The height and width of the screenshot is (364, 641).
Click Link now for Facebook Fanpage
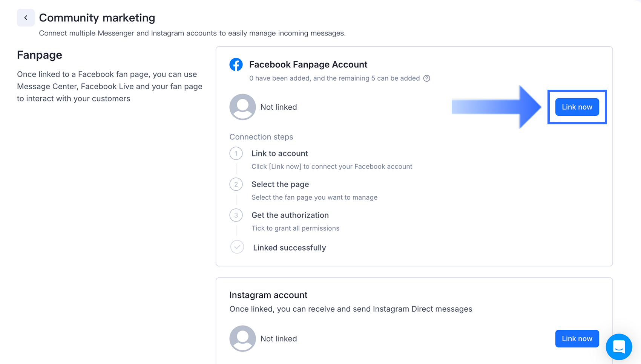point(577,107)
